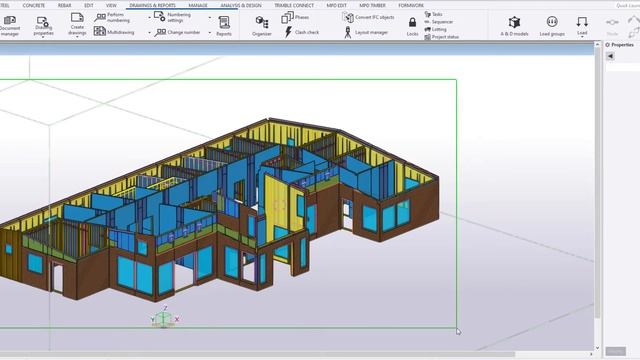This screenshot has width=640, height=360.
Task: Expand the Numbering settings dropdown arrow
Action: (x=210, y=18)
